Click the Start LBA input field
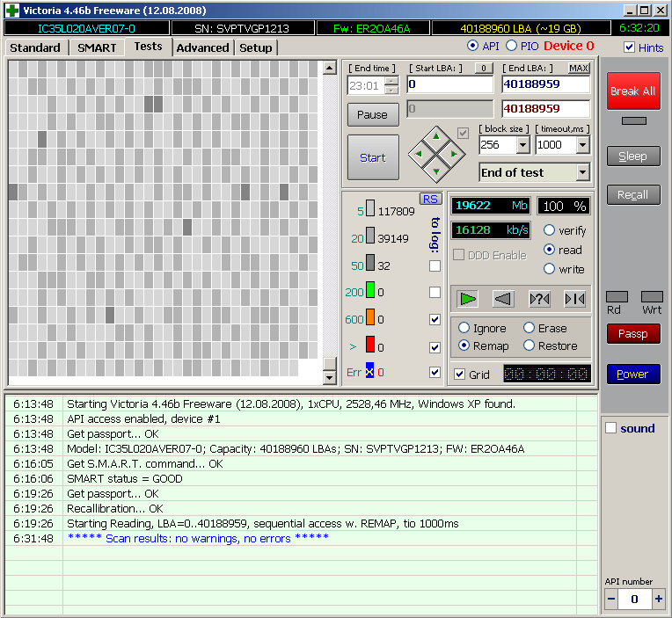Screen dimensions: 672x618 pos(450,84)
